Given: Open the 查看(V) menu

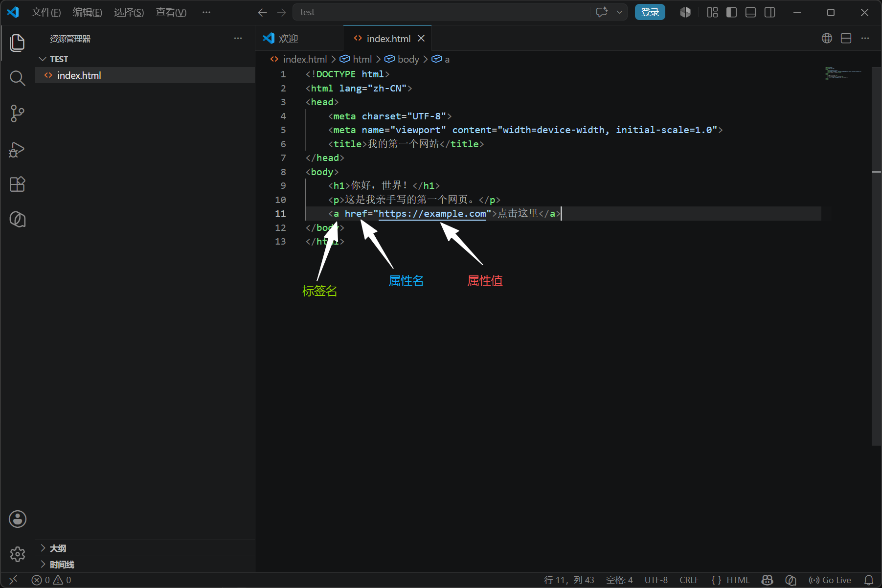Looking at the screenshot, I should [x=171, y=12].
